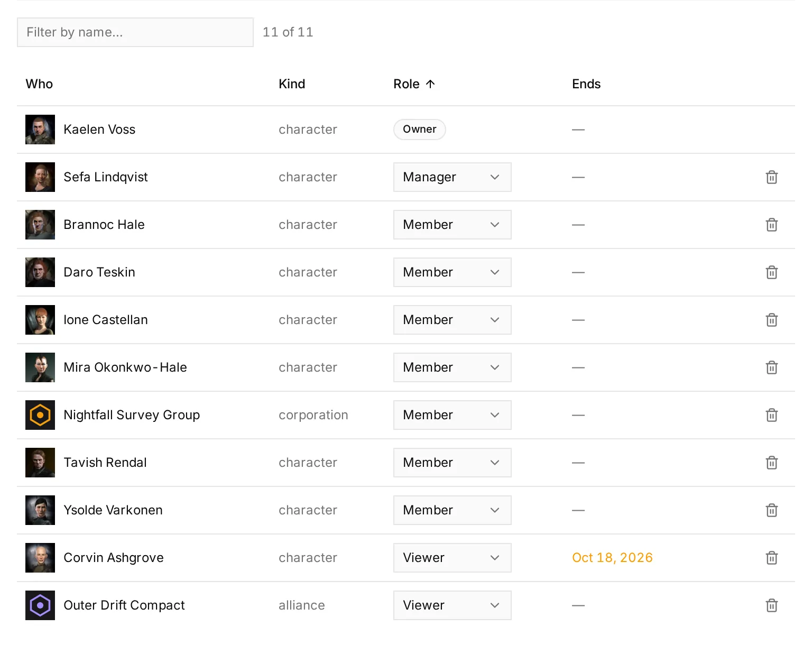Change Tavish Rendal's role dropdown

pyautogui.click(x=452, y=463)
